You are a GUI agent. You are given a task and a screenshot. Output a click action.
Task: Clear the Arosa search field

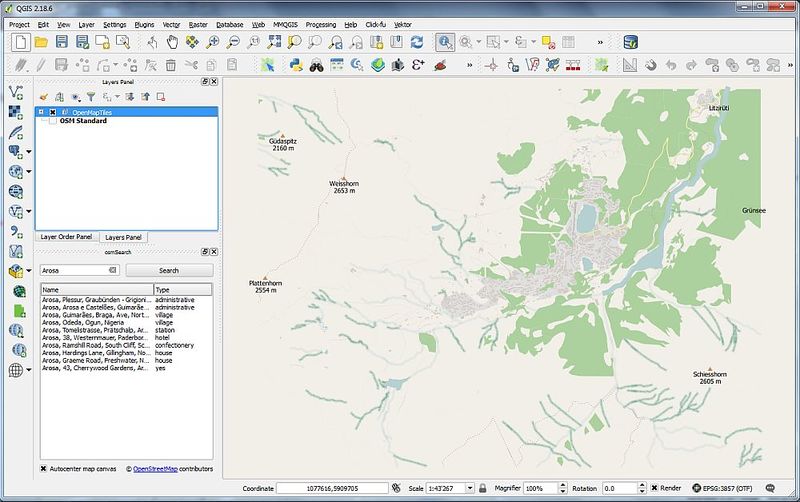[x=113, y=270]
